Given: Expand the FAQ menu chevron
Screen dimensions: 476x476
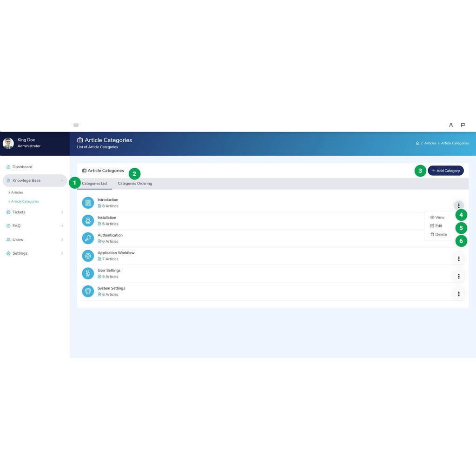Looking at the screenshot, I should click(62, 226).
